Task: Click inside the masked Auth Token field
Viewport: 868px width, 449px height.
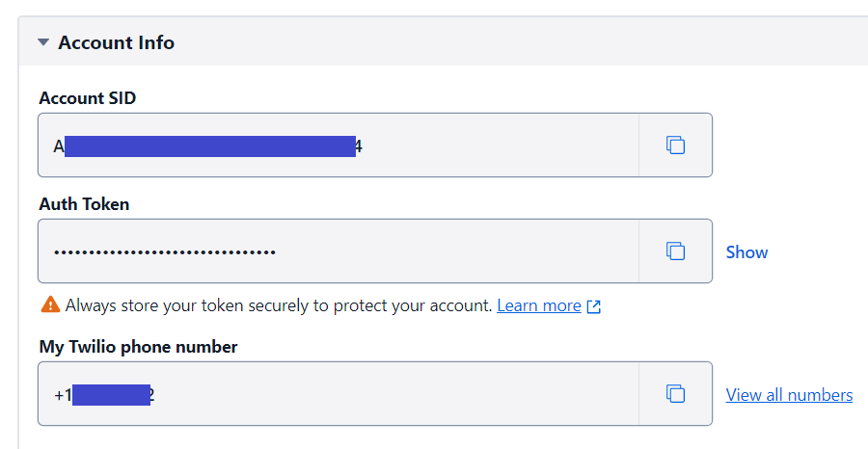Action: 339,251
